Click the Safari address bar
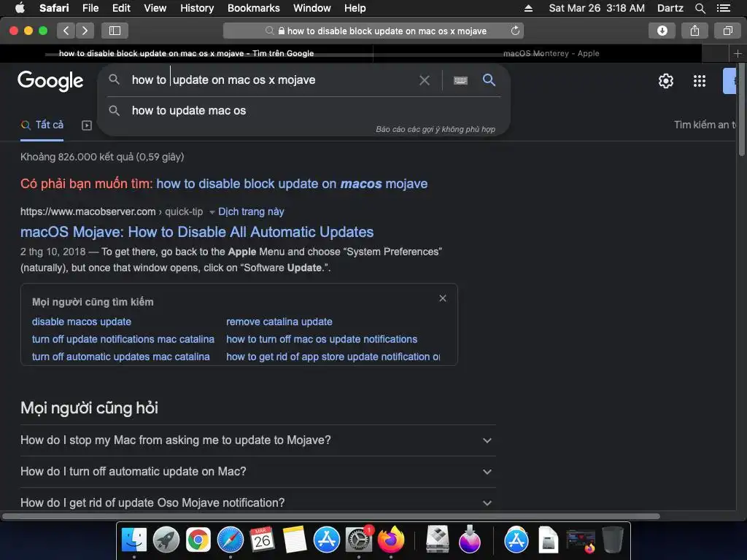 pos(373,31)
